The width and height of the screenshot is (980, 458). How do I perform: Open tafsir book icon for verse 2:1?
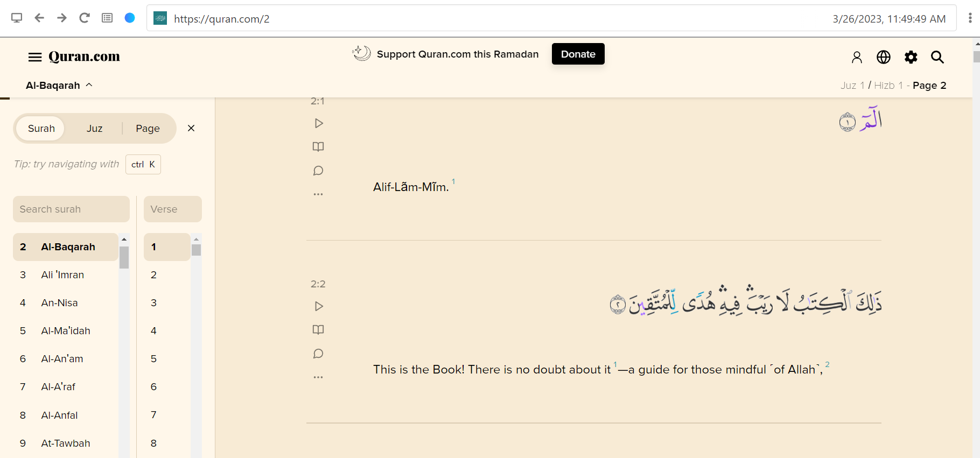tap(318, 146)
